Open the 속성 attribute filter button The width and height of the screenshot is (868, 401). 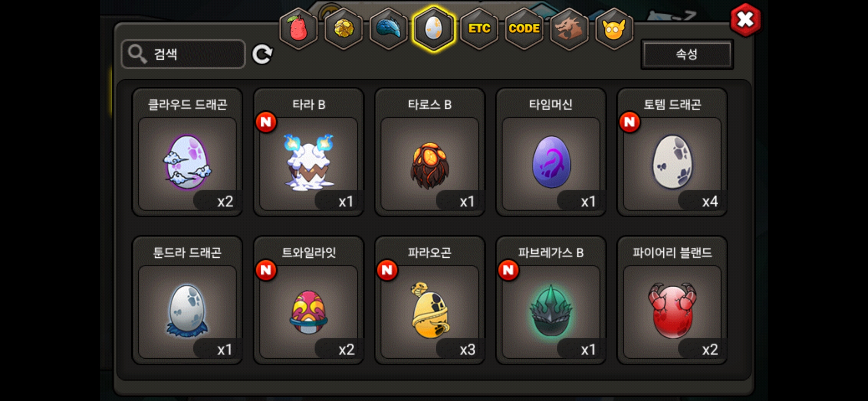tap(687, 54)
